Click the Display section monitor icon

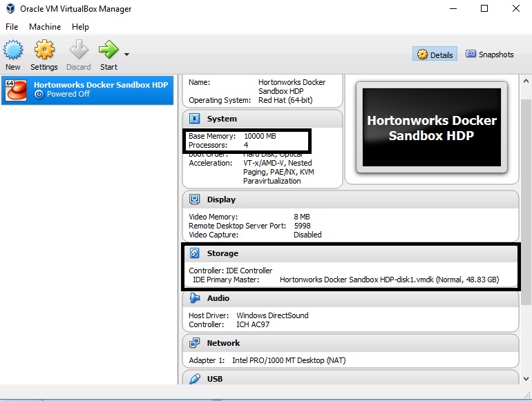coord(194,199)
